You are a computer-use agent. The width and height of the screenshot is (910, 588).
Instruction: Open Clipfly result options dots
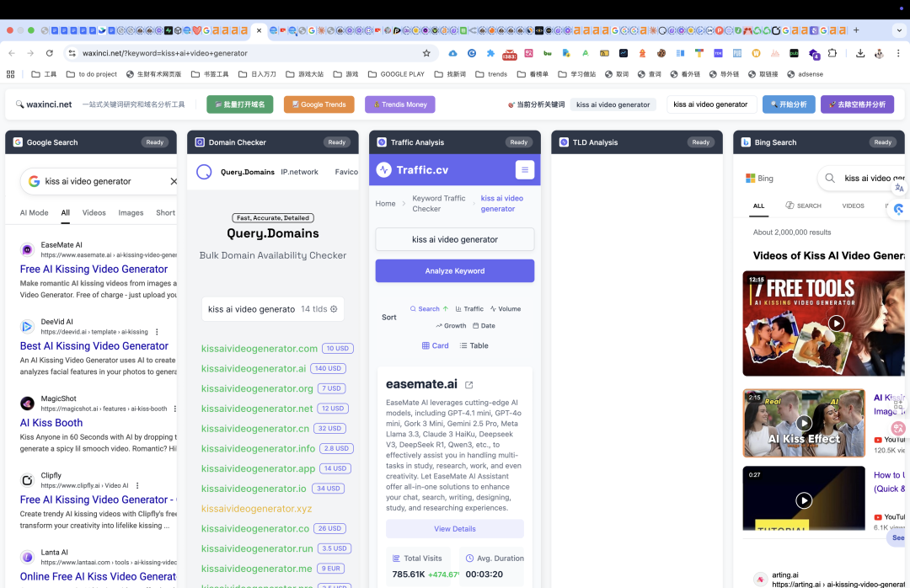pyautogui.click(x=137, y=485)
